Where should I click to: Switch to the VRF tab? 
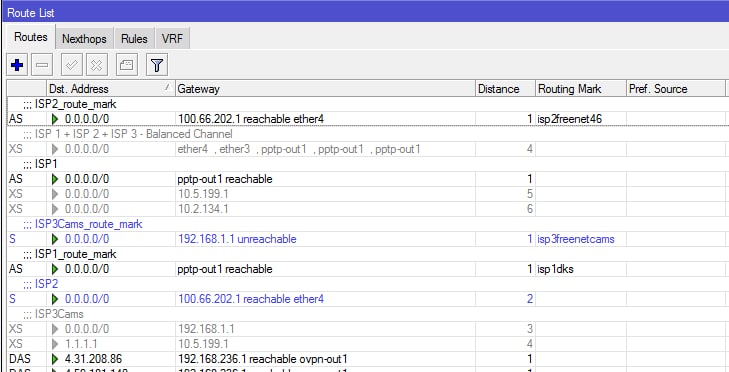coord(172,39)
